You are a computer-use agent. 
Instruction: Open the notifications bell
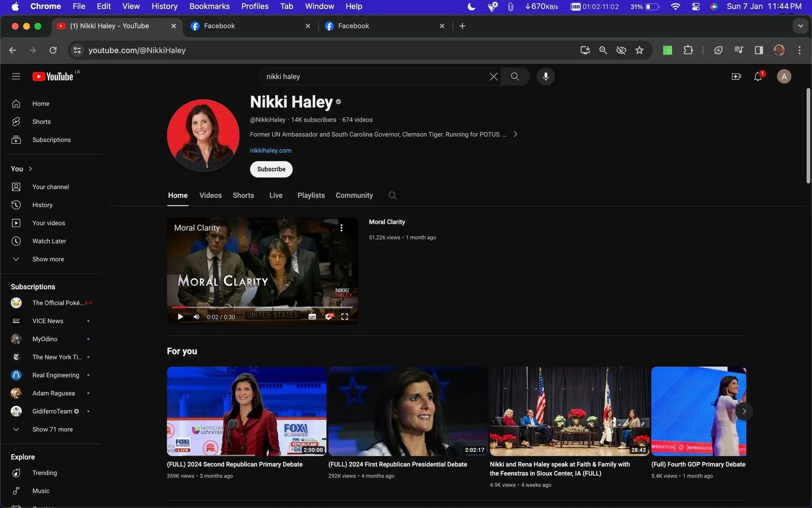(758, 76)
